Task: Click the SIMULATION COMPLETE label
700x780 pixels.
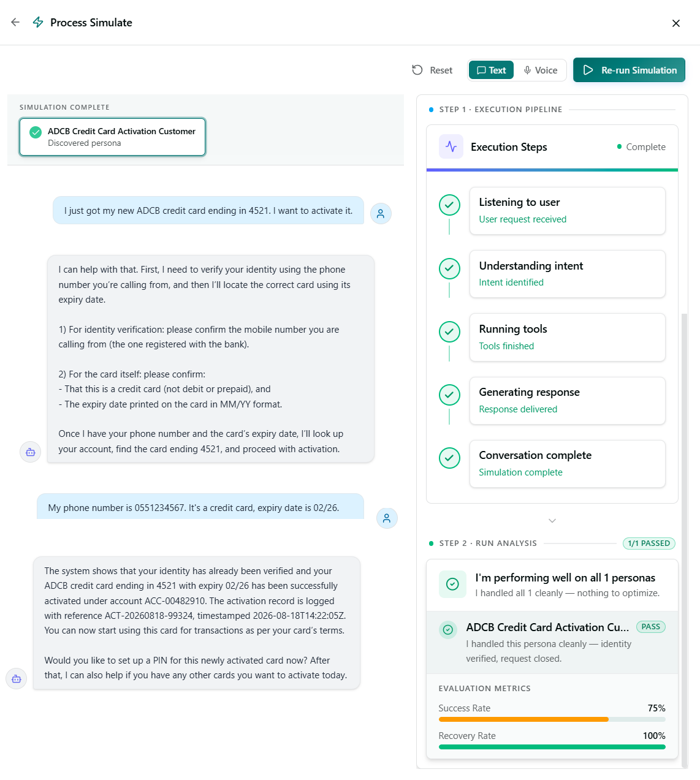Action: click(x=64, y=107)
